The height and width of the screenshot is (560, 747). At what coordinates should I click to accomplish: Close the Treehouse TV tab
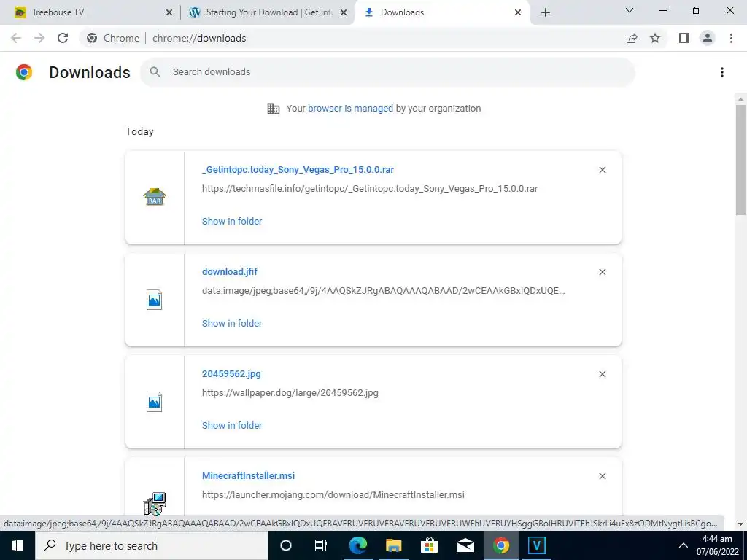[x=169, y=13]
